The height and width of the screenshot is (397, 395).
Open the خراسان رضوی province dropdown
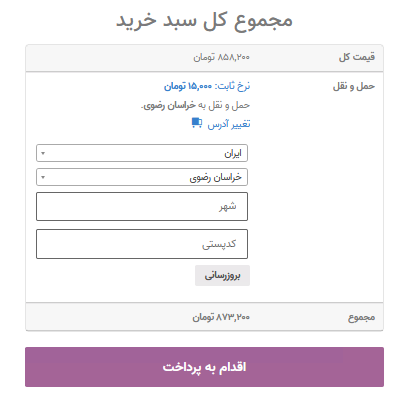click(142, 177)
